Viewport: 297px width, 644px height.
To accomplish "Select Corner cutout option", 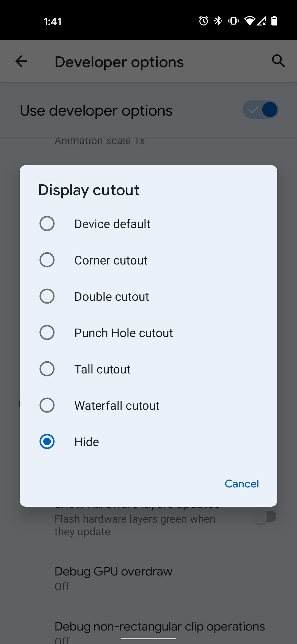I will pyautogui.click(x=47, y=260).
